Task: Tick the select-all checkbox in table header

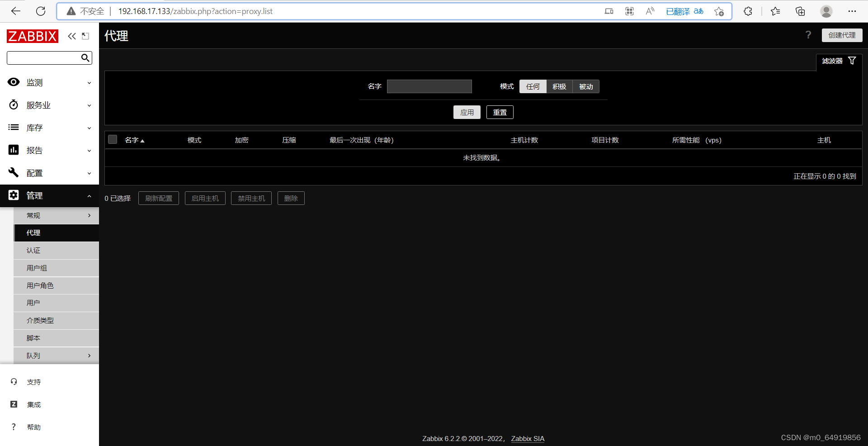Action: click(x=113, y=139)
